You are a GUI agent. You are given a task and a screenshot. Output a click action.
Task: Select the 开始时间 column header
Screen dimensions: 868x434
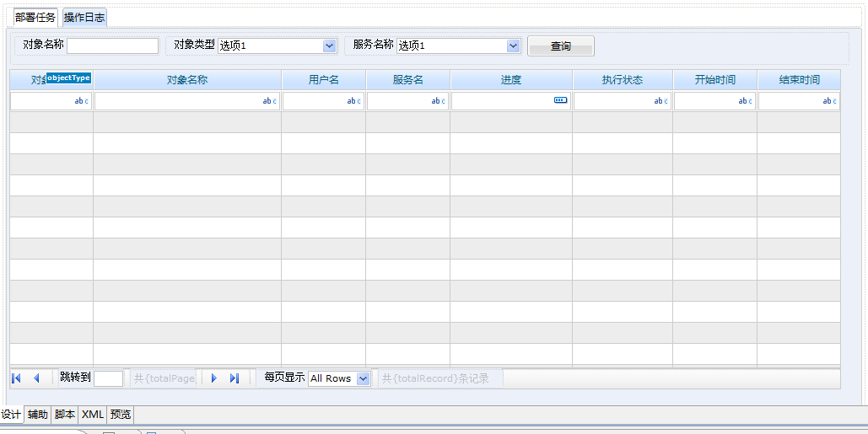(715, 80)
